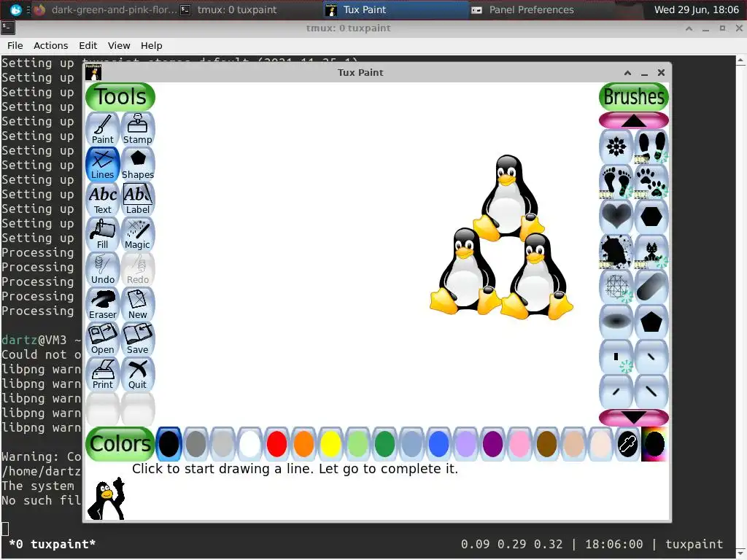This screenshot has width=747, height=560.
Task: Choose the heart brush
Action: [x=616, y=217]
